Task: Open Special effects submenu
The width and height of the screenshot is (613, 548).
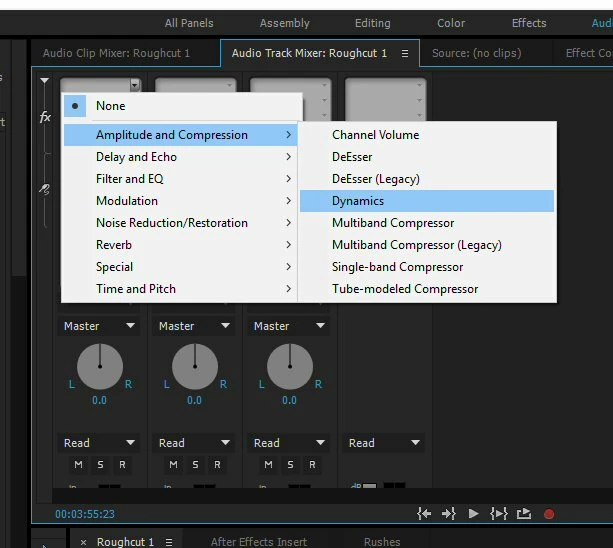Action: point(181,267)
